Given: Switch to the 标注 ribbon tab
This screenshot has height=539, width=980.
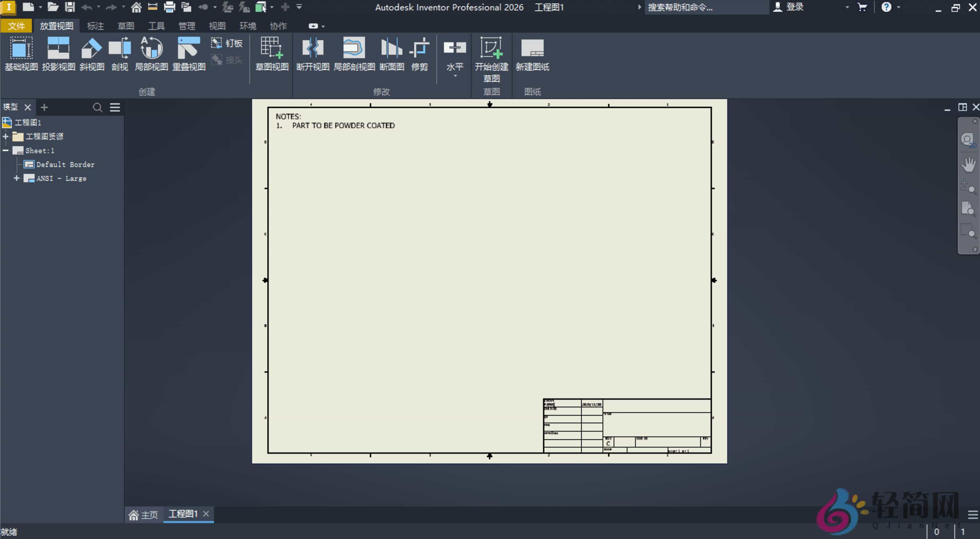Looking at the screenshot, I should tap(95, 26).
